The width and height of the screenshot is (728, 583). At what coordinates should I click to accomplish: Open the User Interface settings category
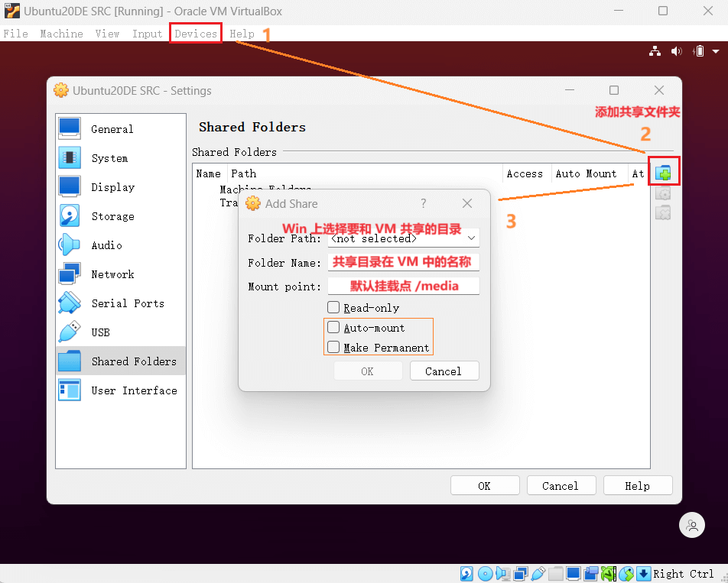pyautogui.click(x=121, y=390)
